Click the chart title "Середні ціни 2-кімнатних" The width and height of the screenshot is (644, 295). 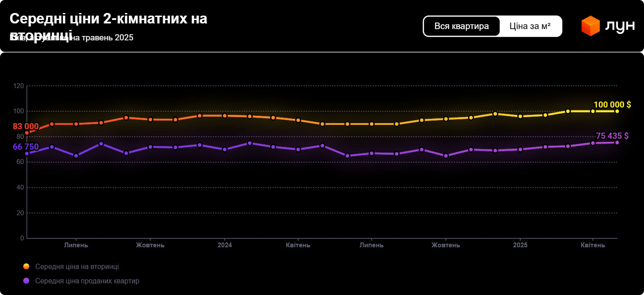pos(108,19)
